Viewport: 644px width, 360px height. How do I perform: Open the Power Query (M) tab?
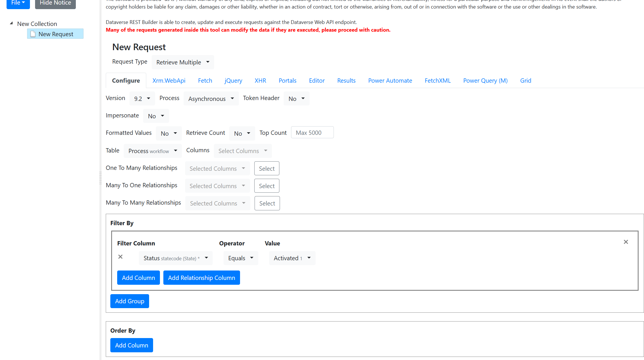[485, 80]
